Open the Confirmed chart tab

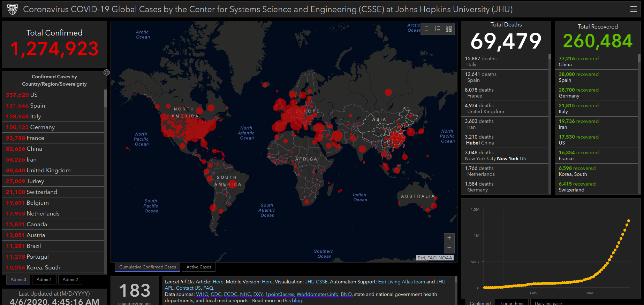point(480,303)
